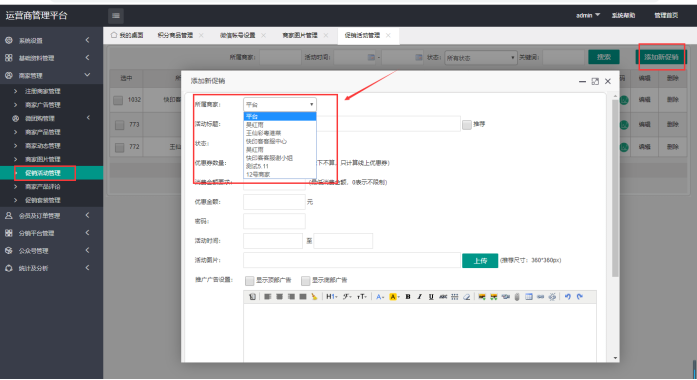Enable the 显示顶部广告 checkbox
Screen dimensions: 697x380
pyautogui.click(x=249, y=280)
